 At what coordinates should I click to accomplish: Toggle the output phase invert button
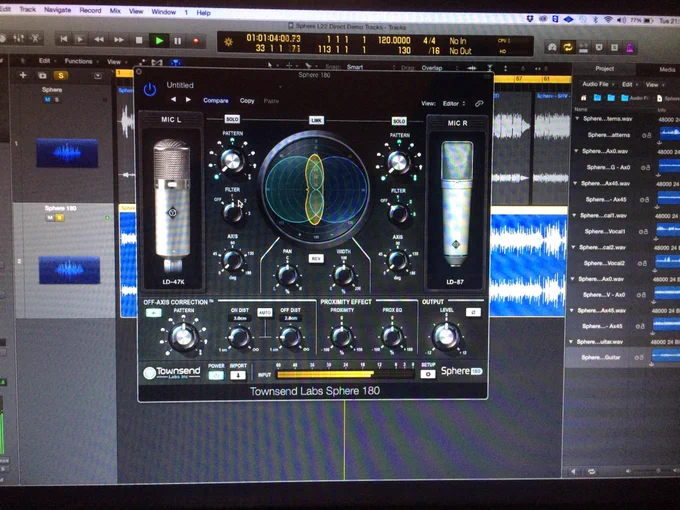pos(473,312)
